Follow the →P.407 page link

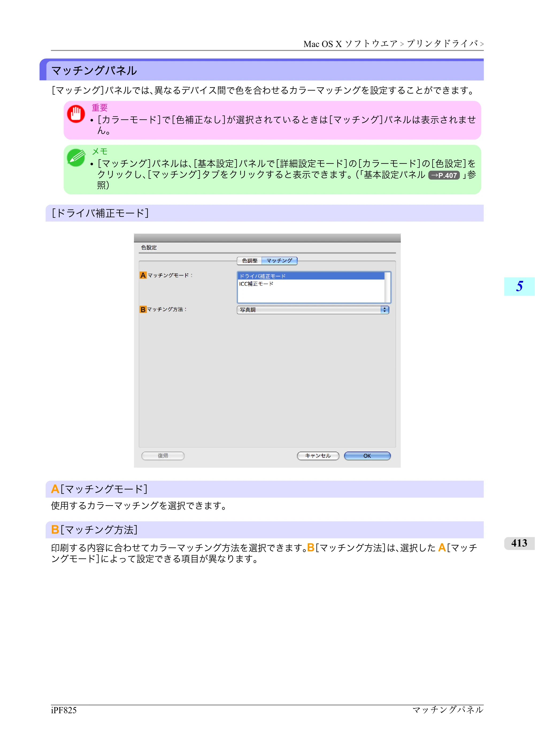[x=444, y=176]
